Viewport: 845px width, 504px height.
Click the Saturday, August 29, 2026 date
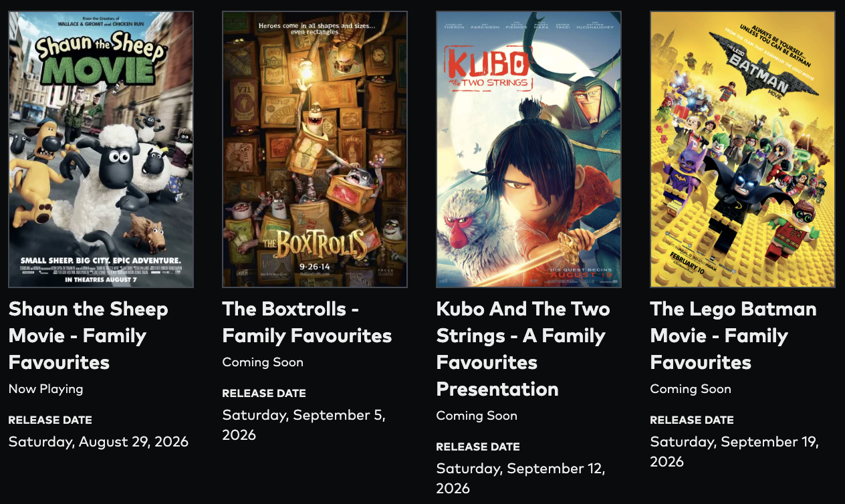point(98,442)
